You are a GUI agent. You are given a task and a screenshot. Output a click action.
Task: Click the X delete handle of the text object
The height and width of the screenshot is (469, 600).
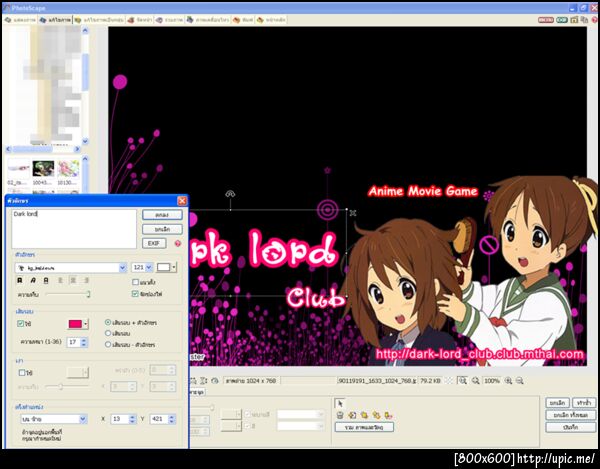(x=353, y=213)
